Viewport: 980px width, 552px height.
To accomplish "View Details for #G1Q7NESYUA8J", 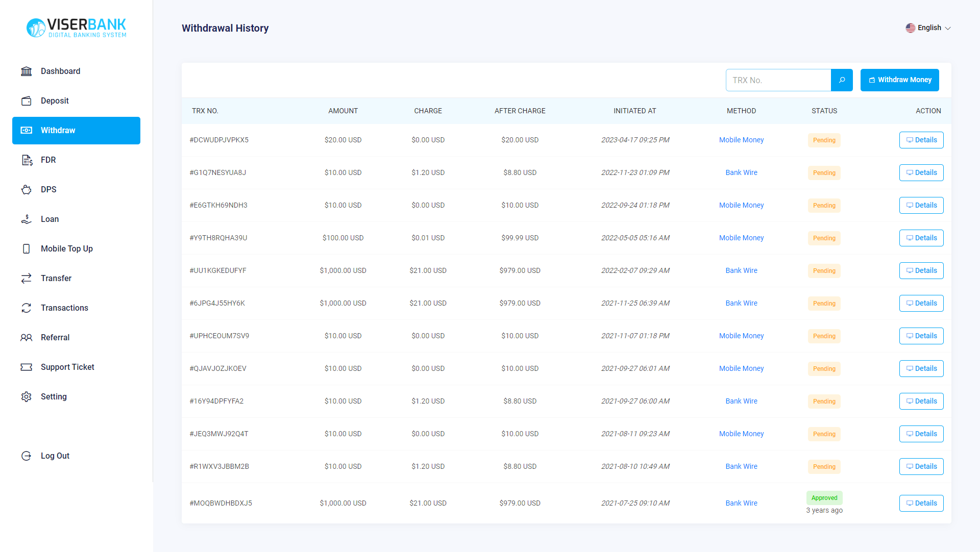I will click(921, 173).
